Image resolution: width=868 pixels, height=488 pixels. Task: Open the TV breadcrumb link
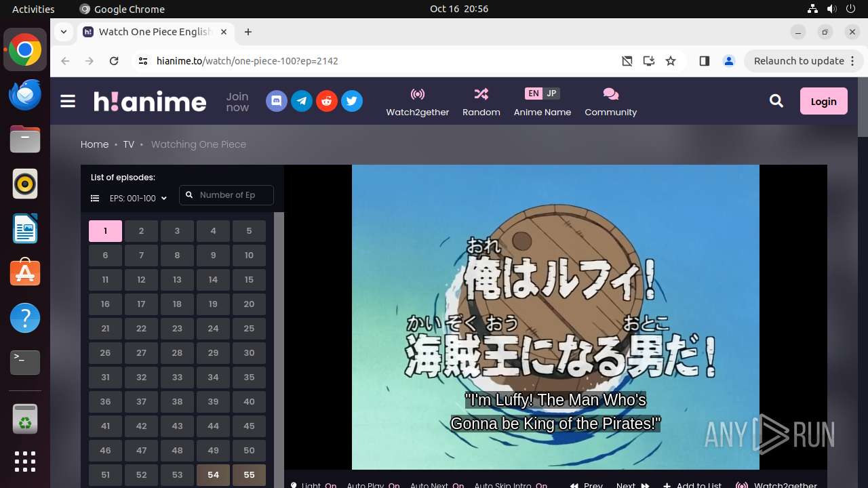pyautogui.click(x=129, y=144)
